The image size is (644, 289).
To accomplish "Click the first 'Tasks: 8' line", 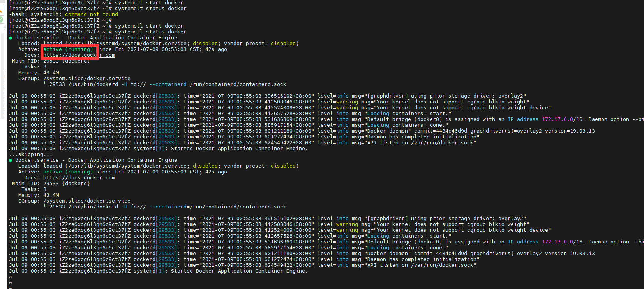I will (34, 67).
